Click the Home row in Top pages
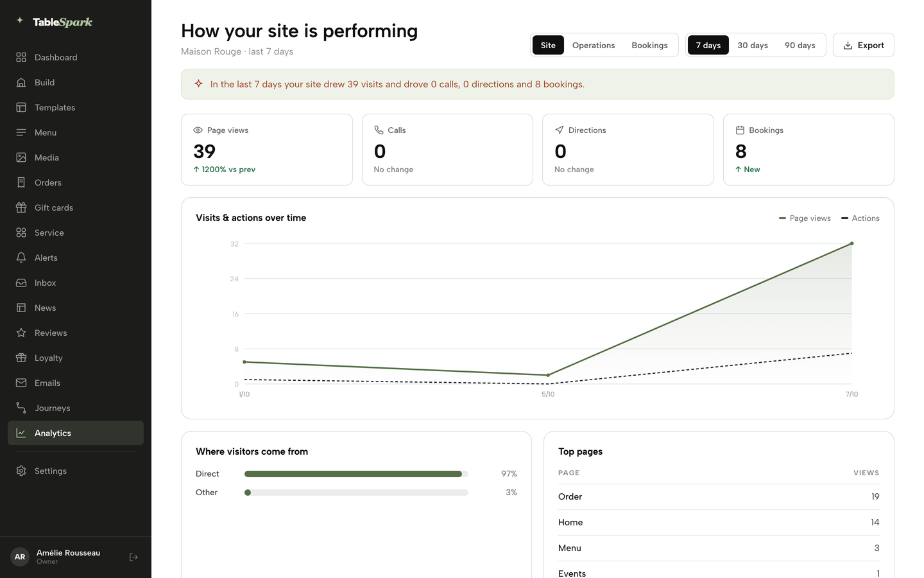 719,522
